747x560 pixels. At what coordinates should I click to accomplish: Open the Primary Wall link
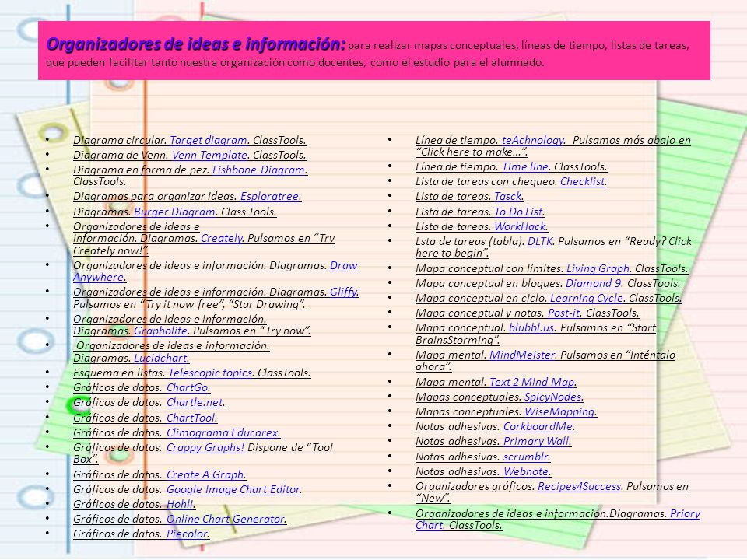tap(536, 442)
